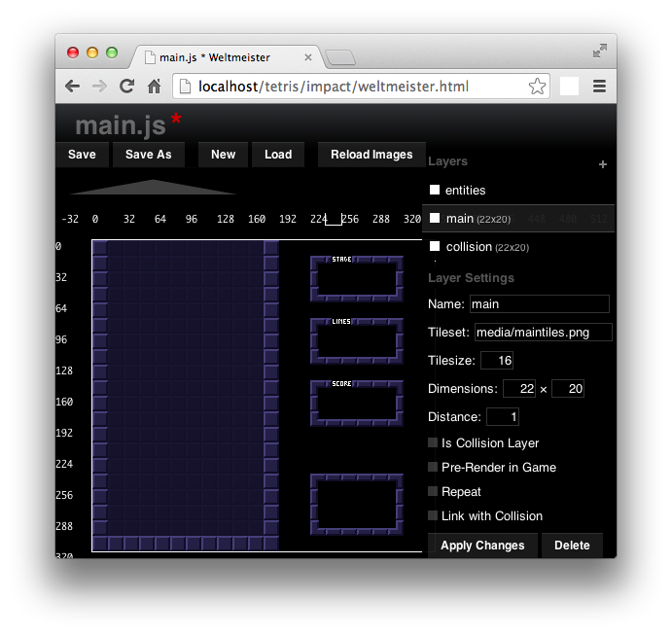Add a new layer with plus icon
Screen dimensions: 672x635
pos(602,164)
